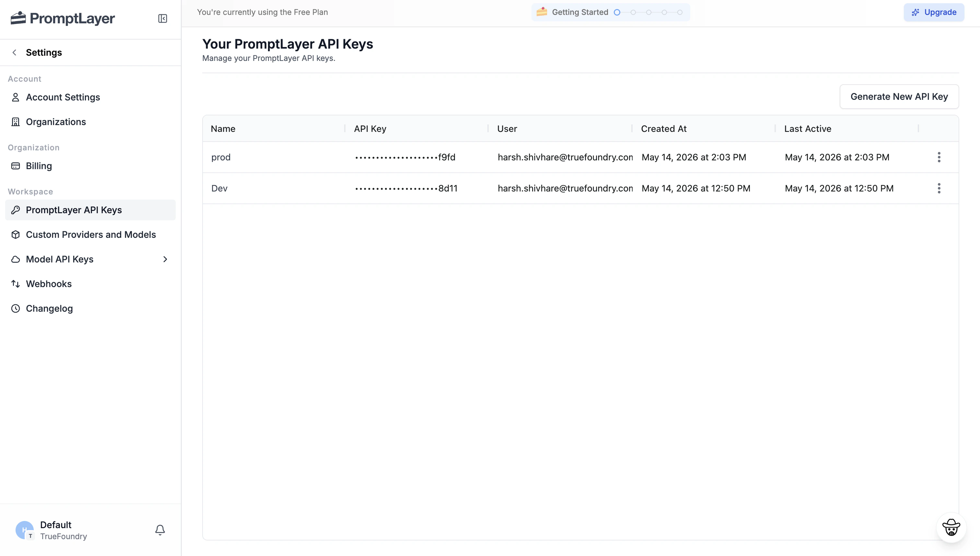Click 'Manage your PromptLayer API keys.' subtitle
The image size is (980, 556).
(x=268, y=58)
